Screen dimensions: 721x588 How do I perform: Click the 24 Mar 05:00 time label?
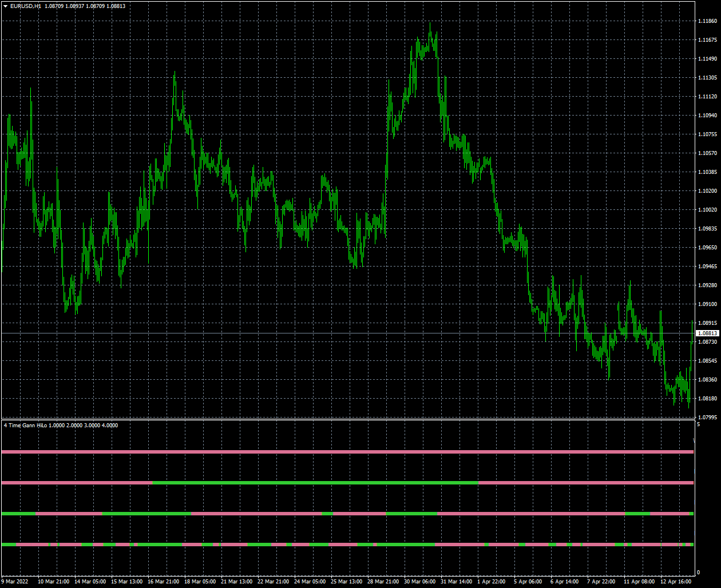[x=310, y=582]
